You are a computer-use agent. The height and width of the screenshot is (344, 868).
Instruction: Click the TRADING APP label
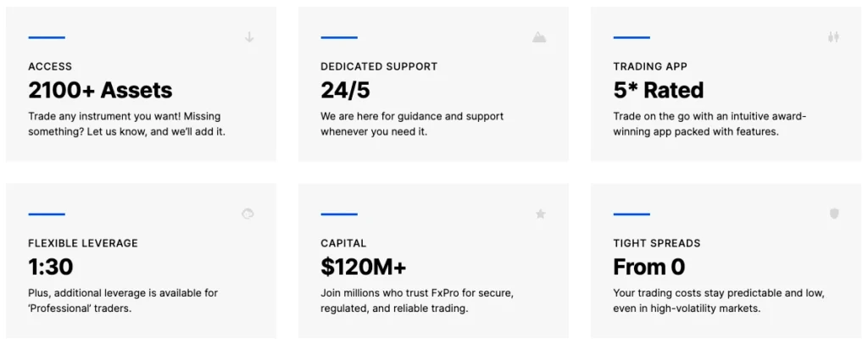click(x=650, y=66)
